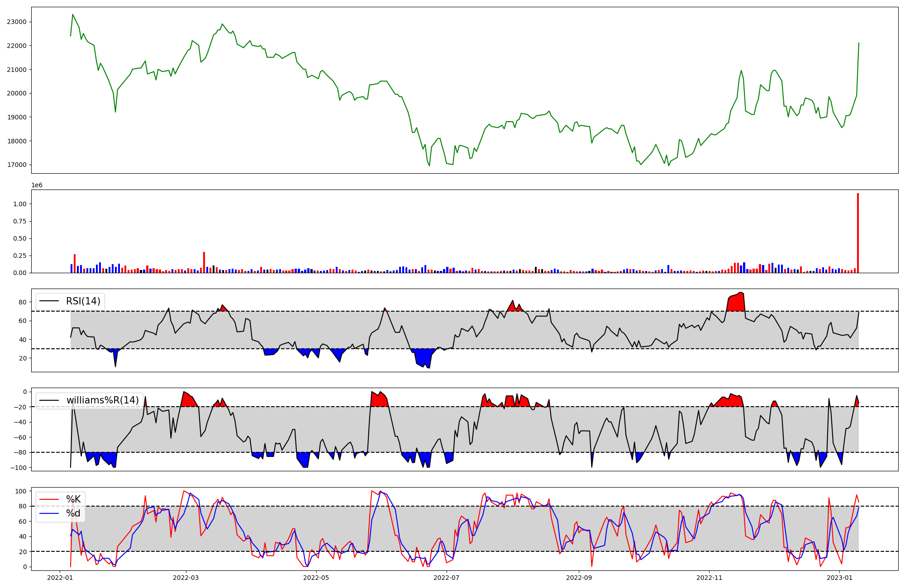Click the 2022-05 x-axis date label

pos(316,578)
